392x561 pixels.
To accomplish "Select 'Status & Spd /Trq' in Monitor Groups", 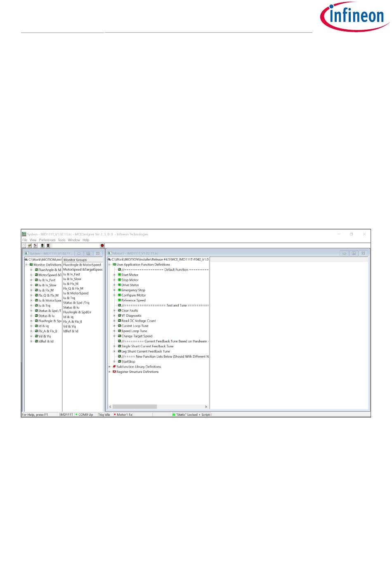I will click(x=76, y=303).
